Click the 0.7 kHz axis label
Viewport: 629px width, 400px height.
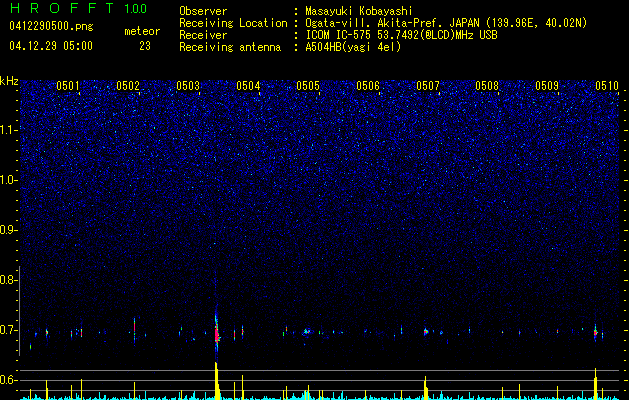pos(8,330)
